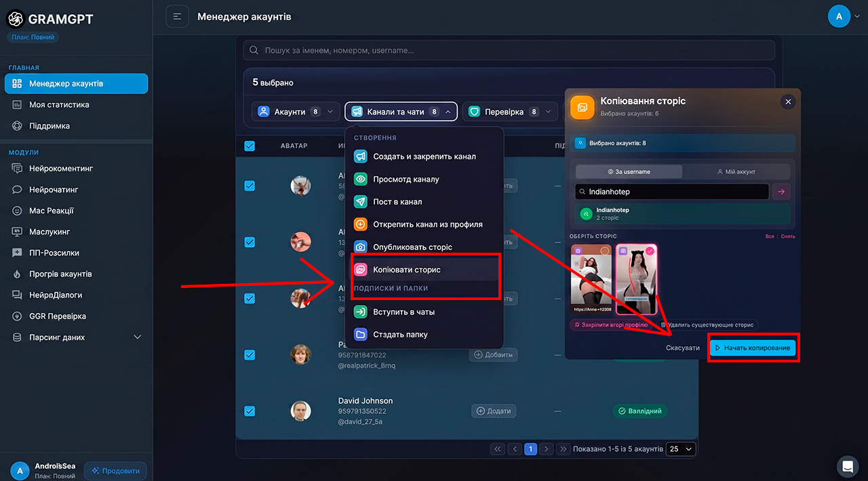Close the Копіювання сторіс dialog
Viewport: 868px width, 481px height.
788,102
